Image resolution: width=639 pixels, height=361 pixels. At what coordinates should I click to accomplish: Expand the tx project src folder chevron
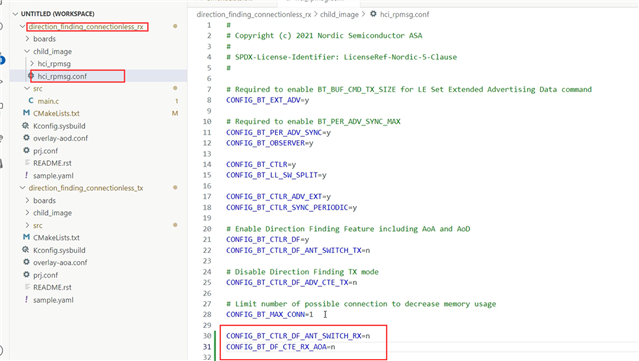27,225
